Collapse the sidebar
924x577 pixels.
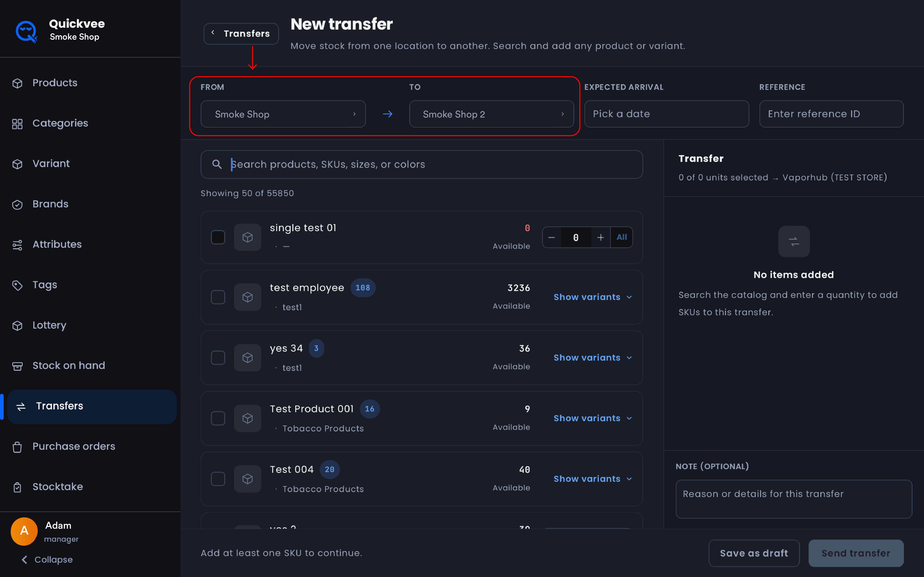coord(47,560)
